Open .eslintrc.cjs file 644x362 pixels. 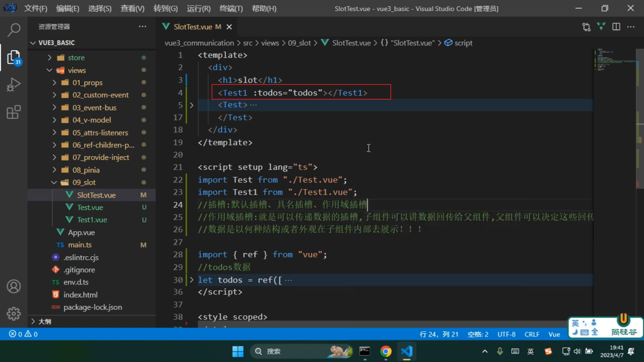81,257
